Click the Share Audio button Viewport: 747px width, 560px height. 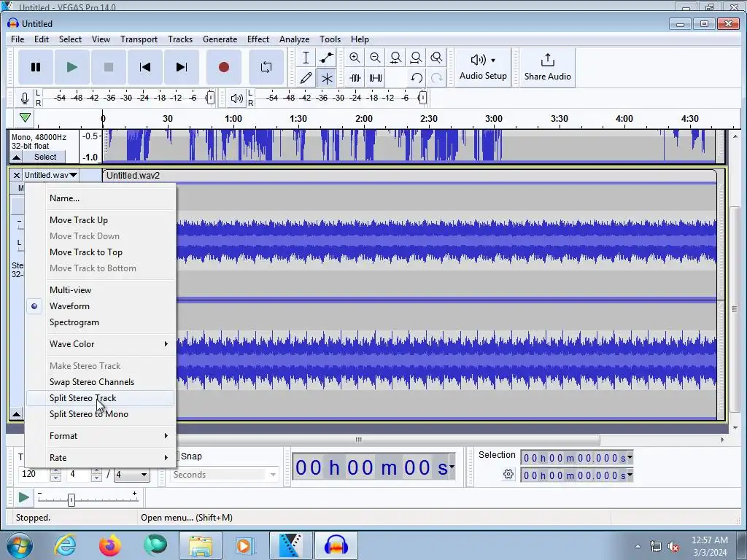coord(547,67)
